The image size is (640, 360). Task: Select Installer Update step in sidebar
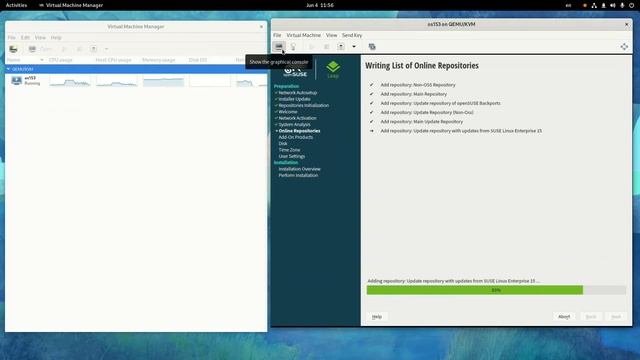coord(294,99)
